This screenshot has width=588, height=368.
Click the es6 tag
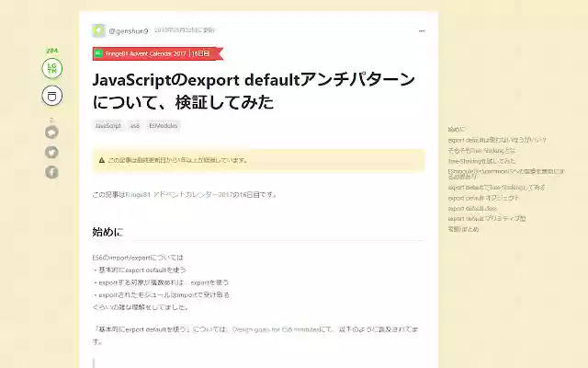135,126
